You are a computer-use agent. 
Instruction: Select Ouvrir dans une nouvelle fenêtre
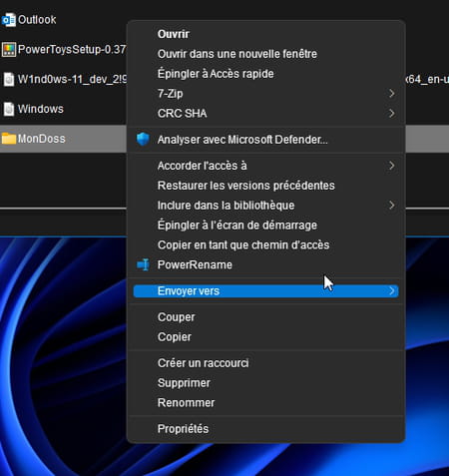click(265, 54)
